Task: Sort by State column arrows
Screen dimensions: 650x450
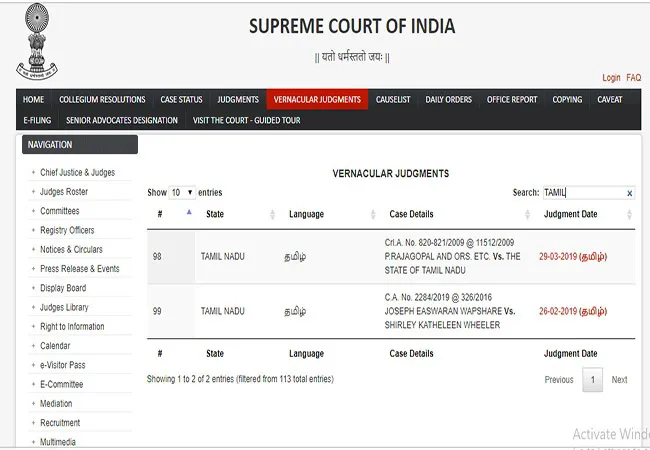Action: pos(272,214)
